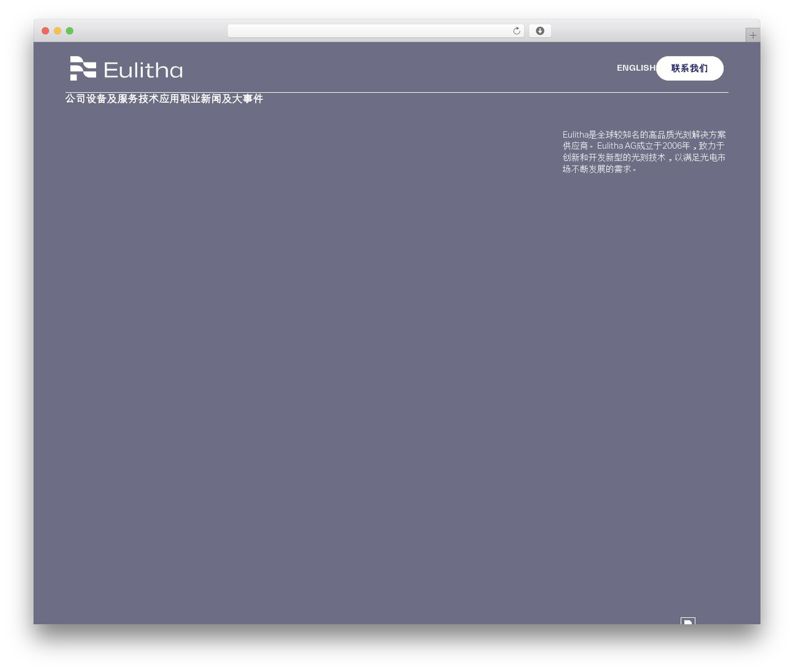Select the 技术 menu item

149,99
